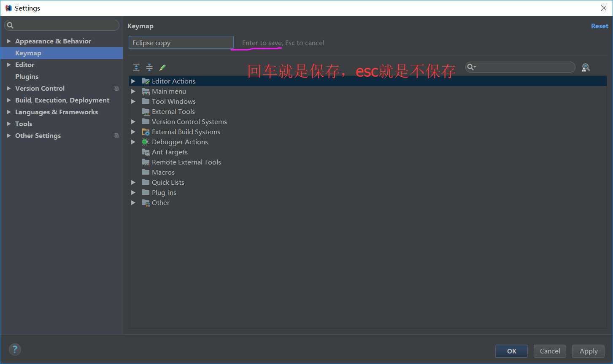Click the keymap actions search field

coord(520,67)
